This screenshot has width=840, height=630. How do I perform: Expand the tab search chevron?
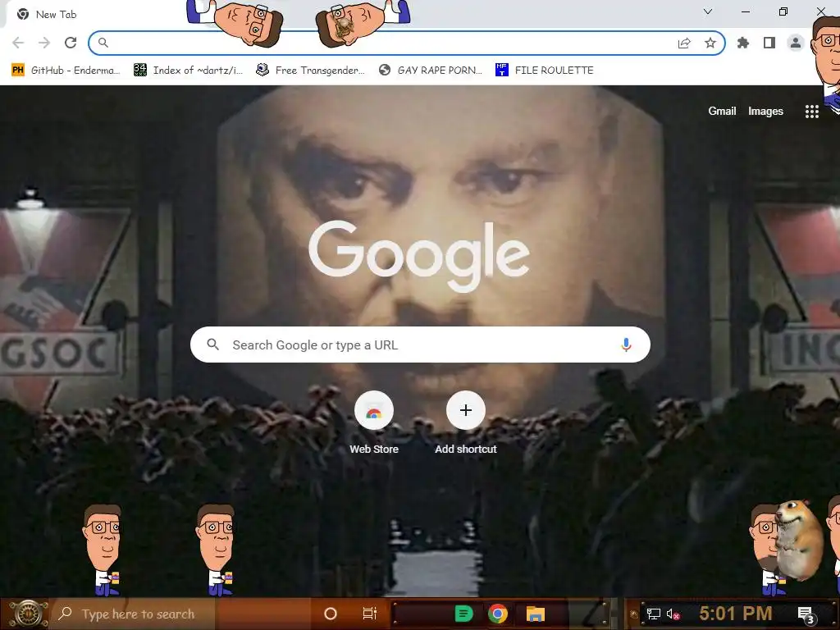[x=708, y=11]
